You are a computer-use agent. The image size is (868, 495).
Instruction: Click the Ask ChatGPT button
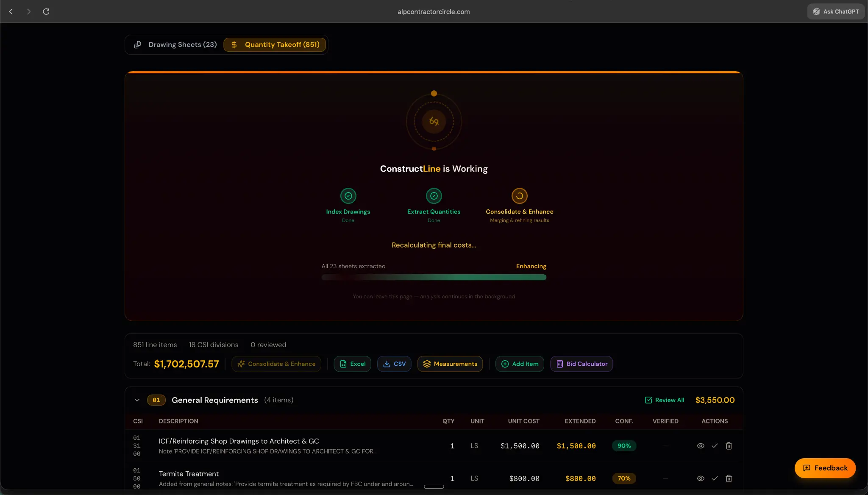tap(836, 11)
